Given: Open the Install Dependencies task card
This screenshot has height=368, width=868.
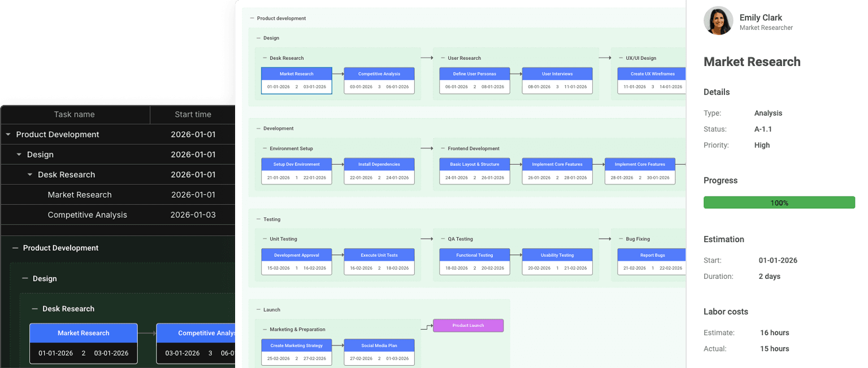Looking at the screenshot, I should 379,171.
